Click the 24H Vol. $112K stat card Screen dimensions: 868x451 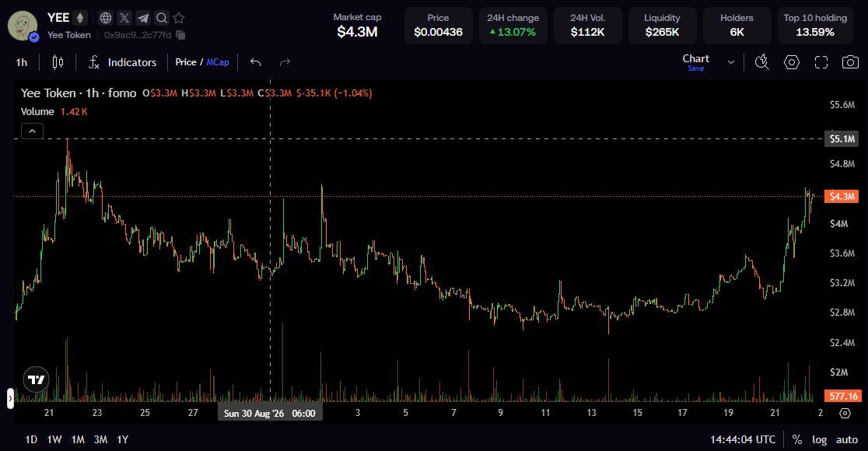tap(587, 26)
